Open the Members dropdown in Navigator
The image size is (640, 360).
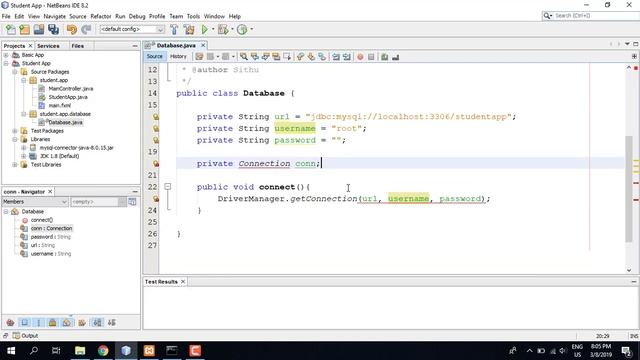click(x=35, y=202)
